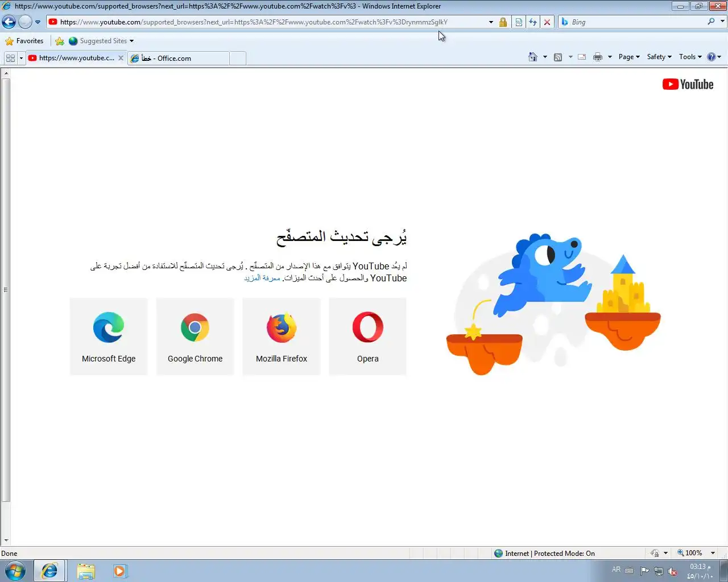The width and height of the screenshot is (728, 582).
Task: Click the Read Mail icon
Action: coord(582,57)
